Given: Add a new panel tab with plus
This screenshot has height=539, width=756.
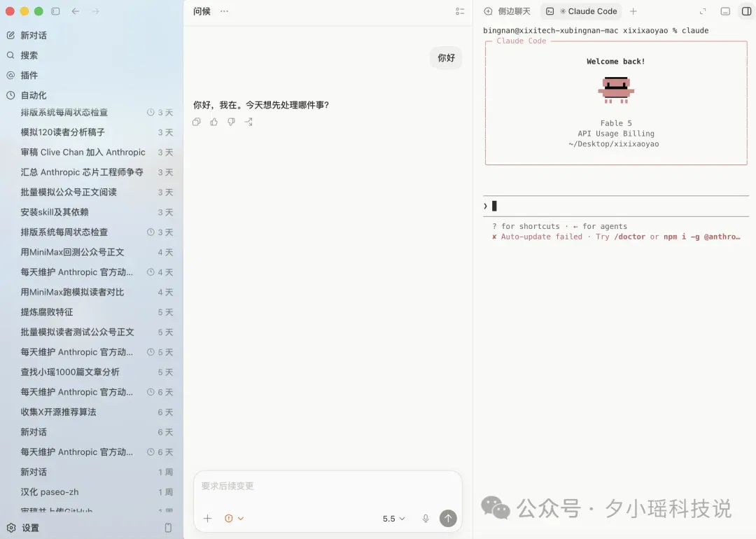Looking at the screenshot, I should (x=633, y=11).
